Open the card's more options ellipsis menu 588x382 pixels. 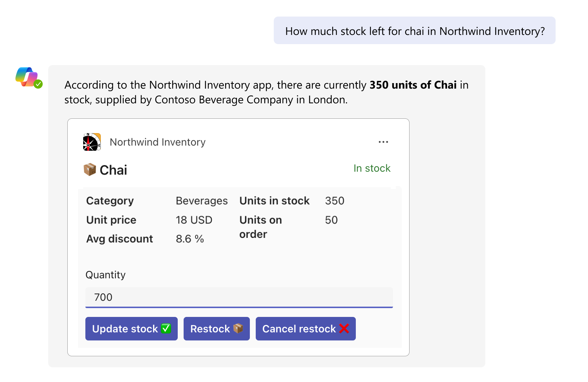(x=383, y=142)
